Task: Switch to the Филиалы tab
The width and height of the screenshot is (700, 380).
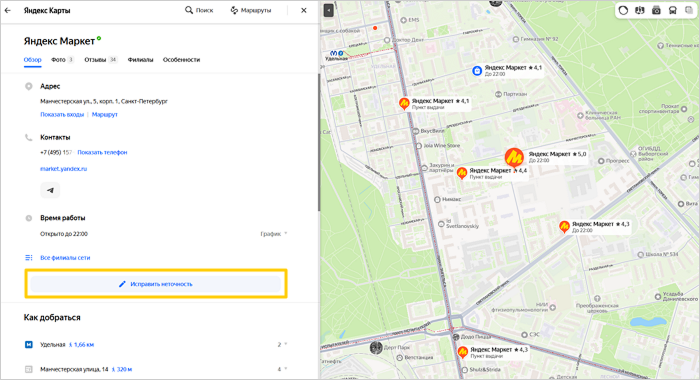Action: (140, 60)
